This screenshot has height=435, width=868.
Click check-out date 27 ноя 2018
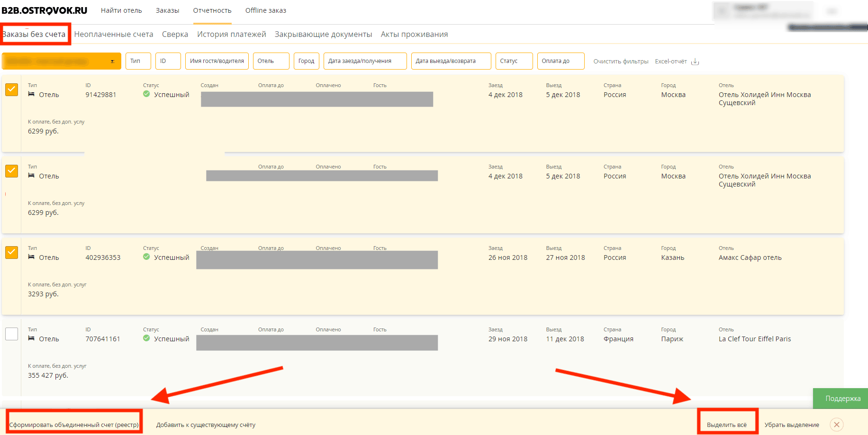point(566,257)
